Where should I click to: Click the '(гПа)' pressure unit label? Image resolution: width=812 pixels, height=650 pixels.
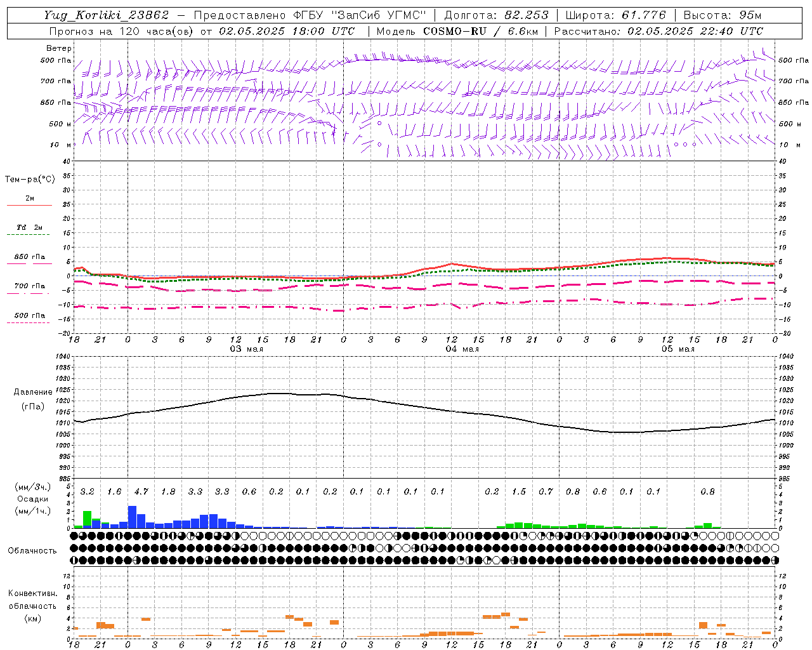[x=33, y=407]
